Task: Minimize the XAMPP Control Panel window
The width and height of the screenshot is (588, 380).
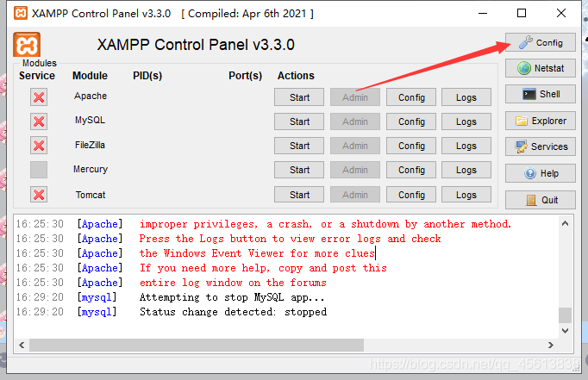Action: [483, 13]
